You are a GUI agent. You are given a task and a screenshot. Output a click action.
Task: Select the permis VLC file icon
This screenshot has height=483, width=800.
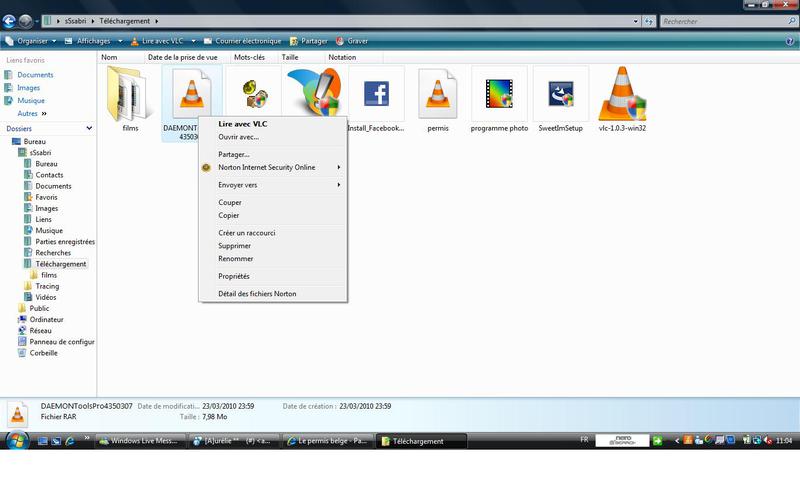pyautogui.click(x=437, y=95)
